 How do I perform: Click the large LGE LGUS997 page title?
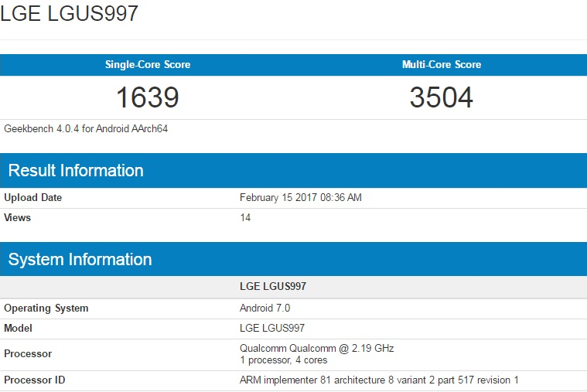click(70, 15)
